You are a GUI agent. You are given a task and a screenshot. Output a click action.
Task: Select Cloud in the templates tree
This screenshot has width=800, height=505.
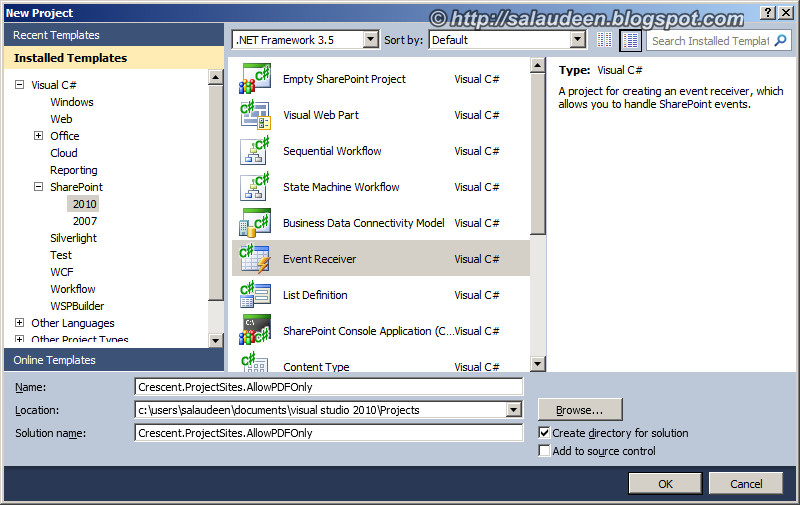click(x=64, y=153)
